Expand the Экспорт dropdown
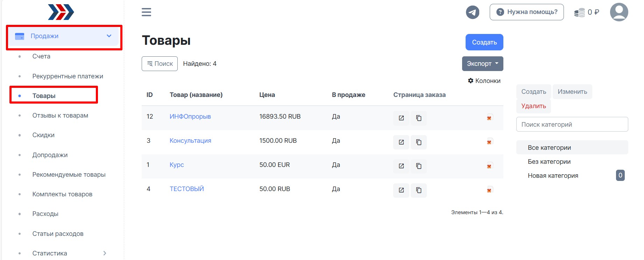Viewport: 644px width, 260px height. (482, 64)
